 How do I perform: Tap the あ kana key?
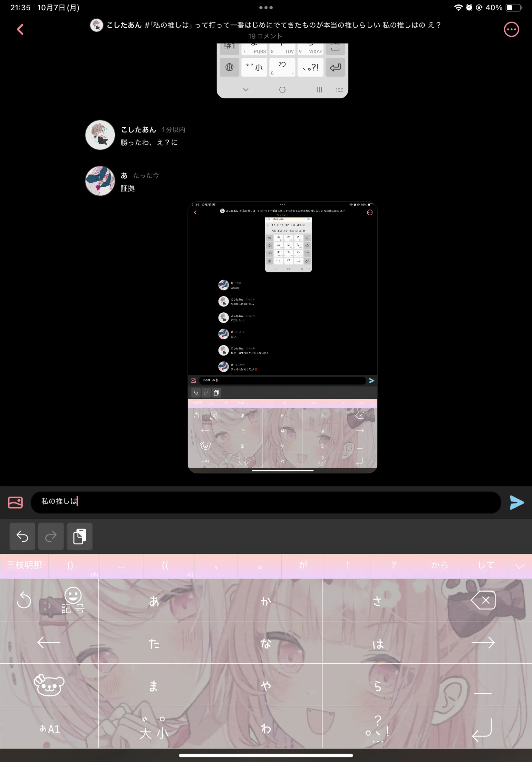(154, 601)
